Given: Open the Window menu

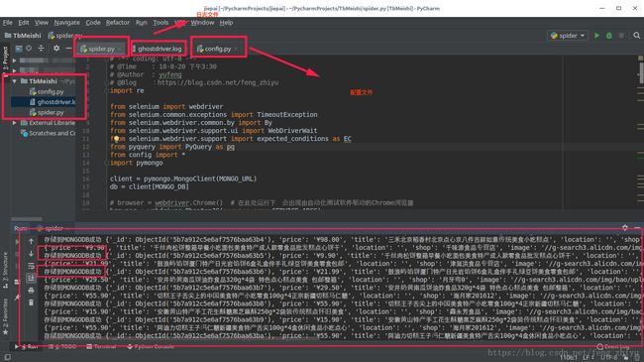Looking at the screenshot, I should click(x=202, y=23).
